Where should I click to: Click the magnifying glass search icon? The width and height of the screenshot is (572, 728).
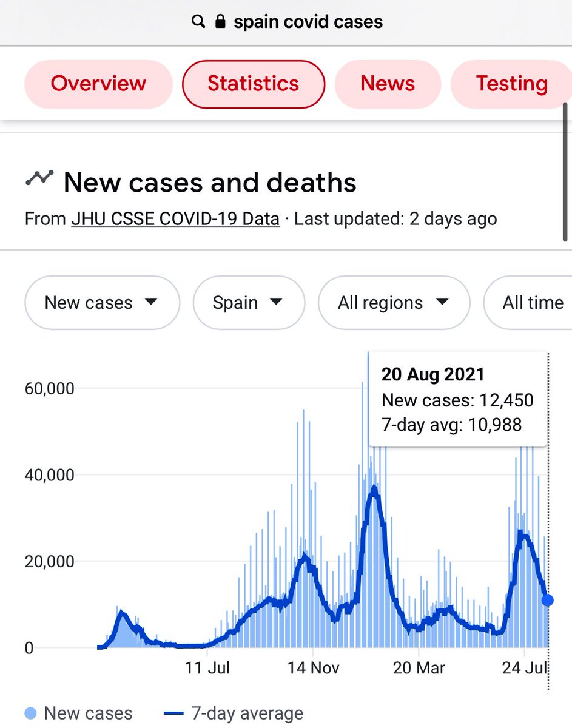coord(198,21)
